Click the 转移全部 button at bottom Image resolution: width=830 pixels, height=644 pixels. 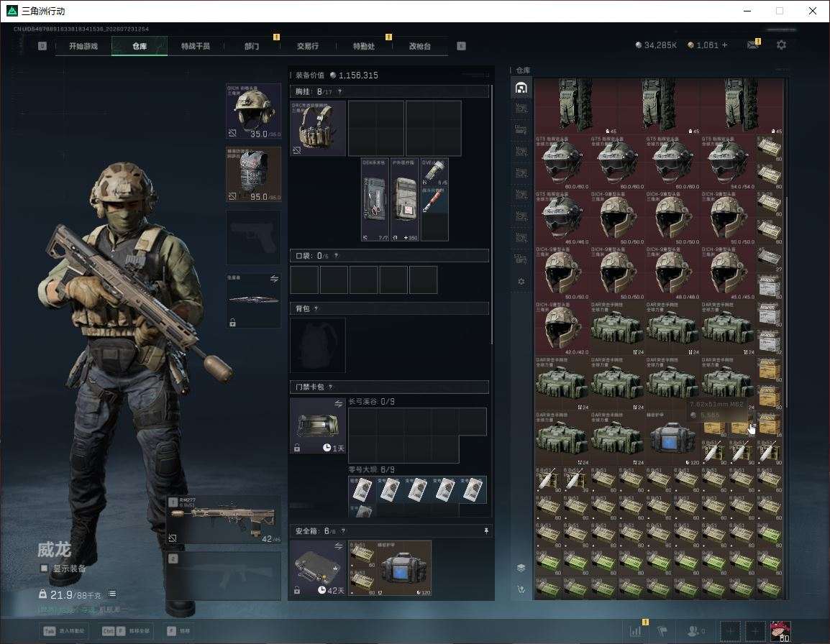[x=125, y=631]
